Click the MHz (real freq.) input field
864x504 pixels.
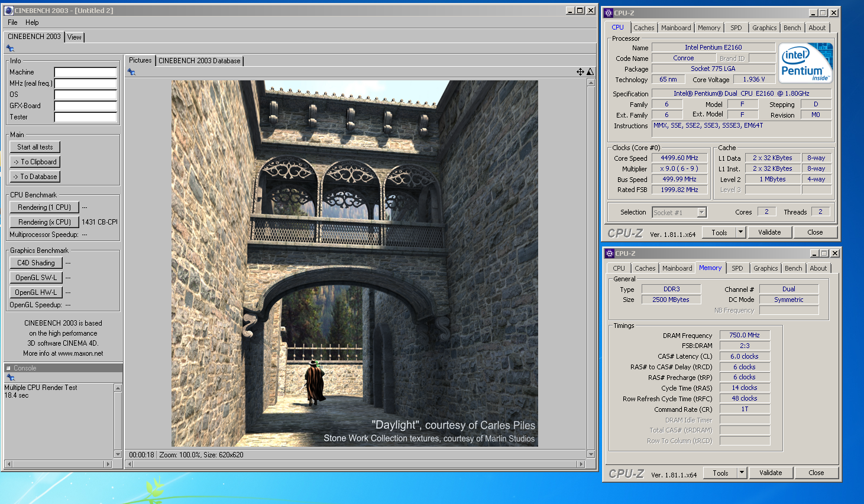[x=86, y=83]
